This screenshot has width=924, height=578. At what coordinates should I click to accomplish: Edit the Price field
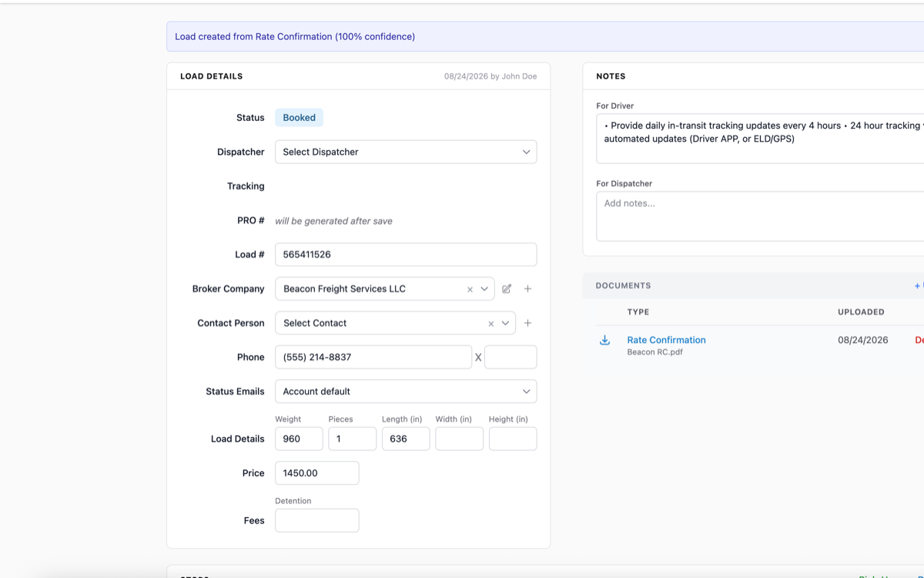click(317, 473)
